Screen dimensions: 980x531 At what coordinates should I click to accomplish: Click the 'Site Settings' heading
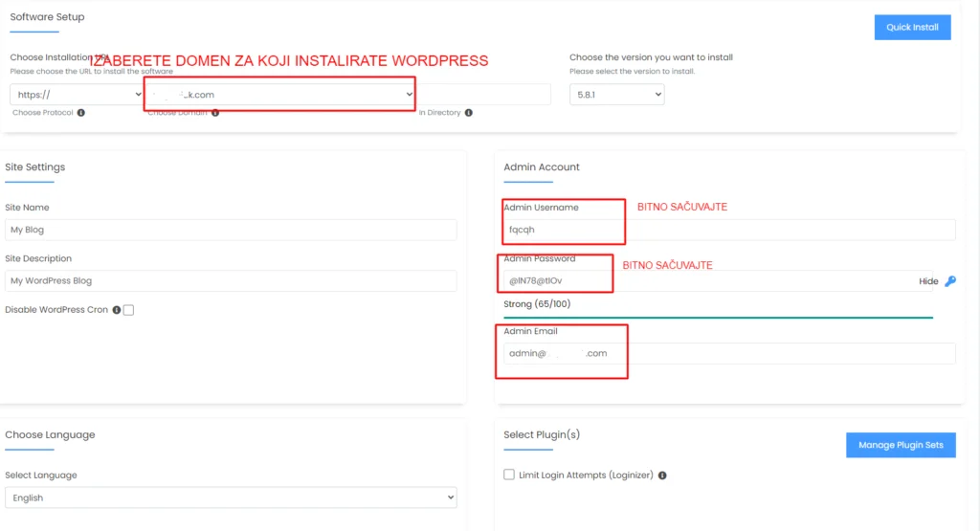pos(35,166)
